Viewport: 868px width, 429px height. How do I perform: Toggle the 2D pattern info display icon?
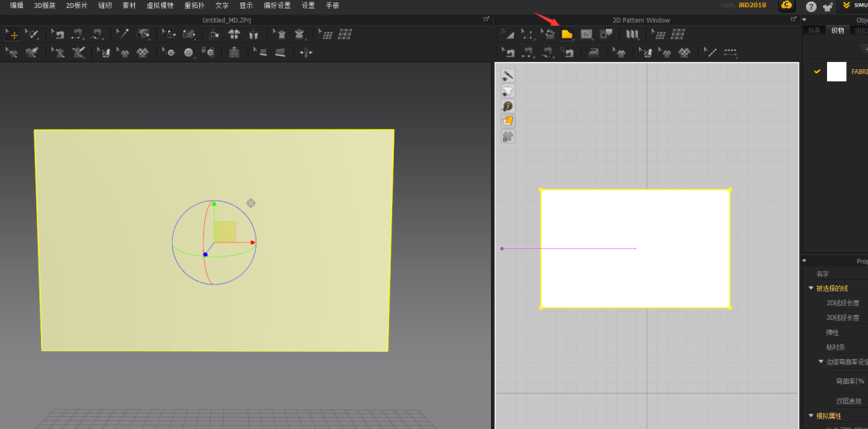point(508,106)
